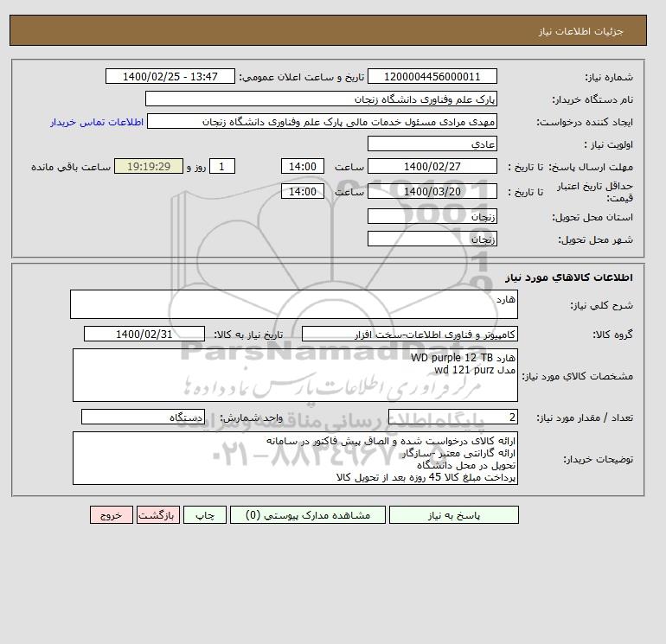The image size is (666, 644).
Task: Click the چاپ print button
Action: pos(205,514)
